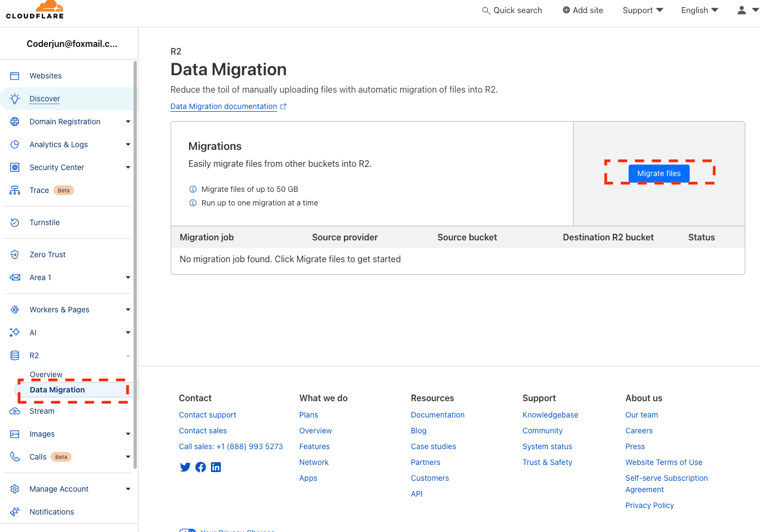This screenshot has height=532, width=760.
Task: Expand the AI section arrow
Action: point(128,332)
